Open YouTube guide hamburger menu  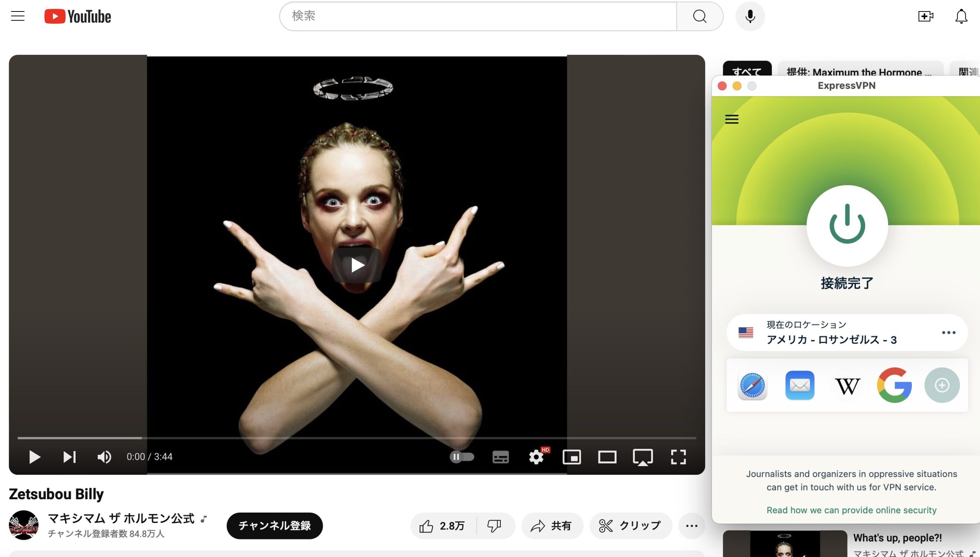18,16
